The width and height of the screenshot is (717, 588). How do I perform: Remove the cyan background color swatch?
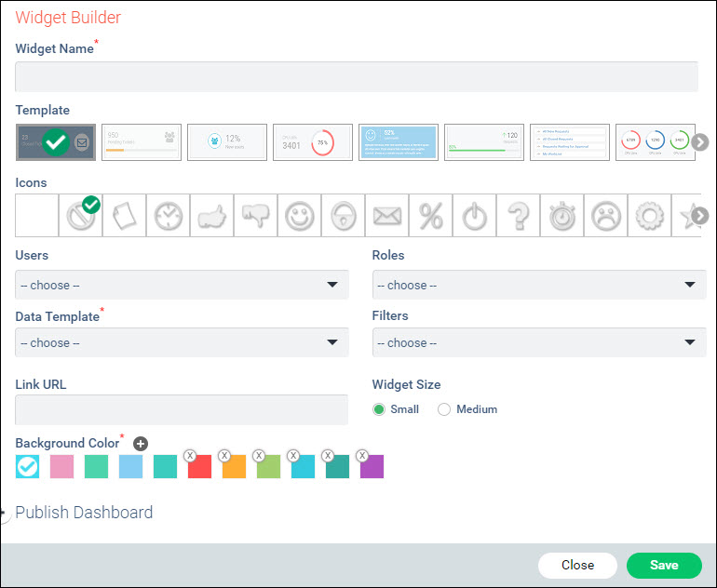(293, 456)
